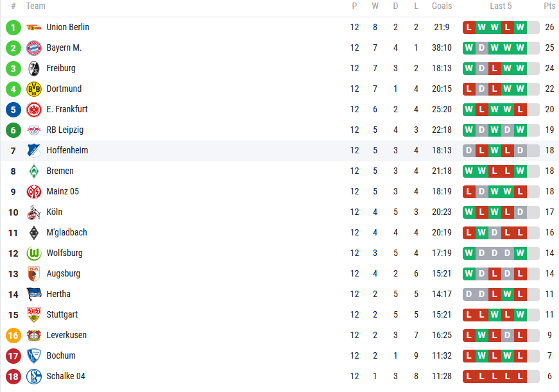This screenshot has height=392, width=559.
Task: Sort table by Pts column header
Action: tap(549, 6)
